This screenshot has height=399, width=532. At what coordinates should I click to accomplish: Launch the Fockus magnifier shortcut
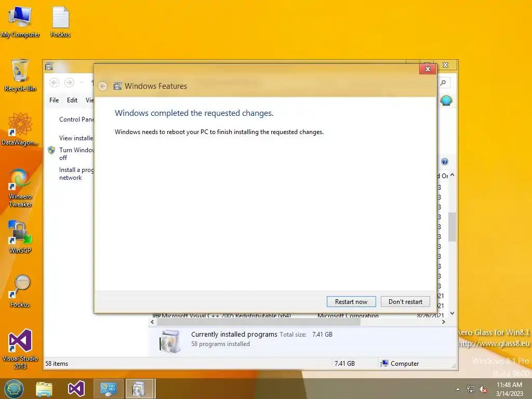pos(20,291)
